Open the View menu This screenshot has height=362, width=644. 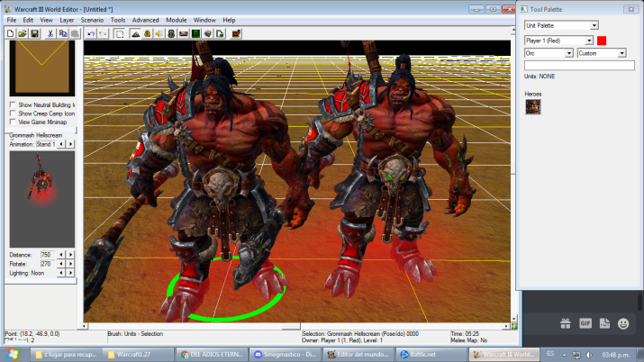click(47, 20)
